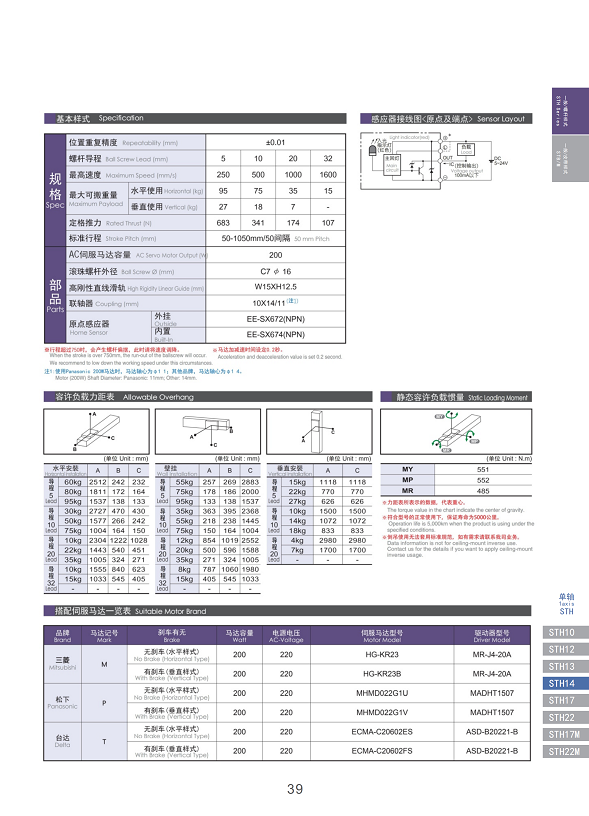
Task: Select the STH22M side tab
Action: (x=565, y=751)
